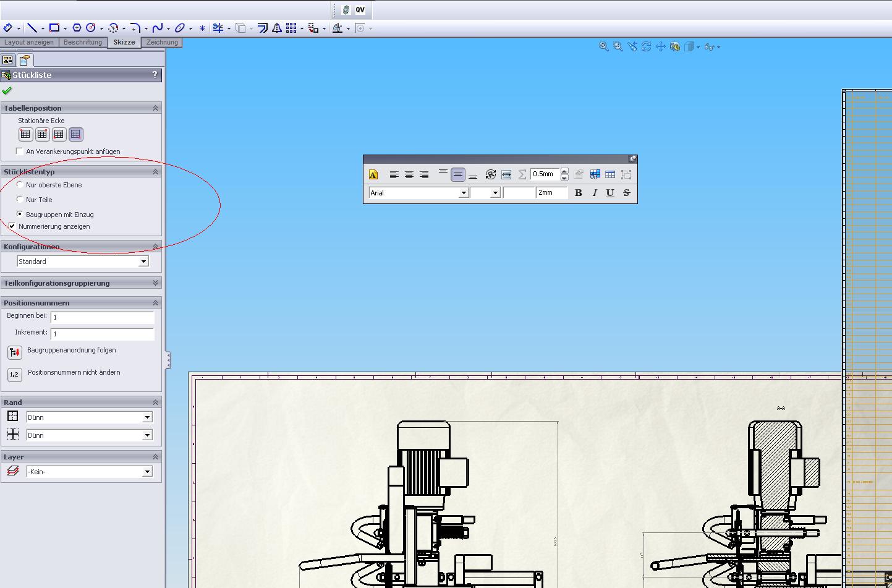Expand the Teilkonfigurationsgruppierung section
This screenshot has width=892, height=588.
(155, 283)
